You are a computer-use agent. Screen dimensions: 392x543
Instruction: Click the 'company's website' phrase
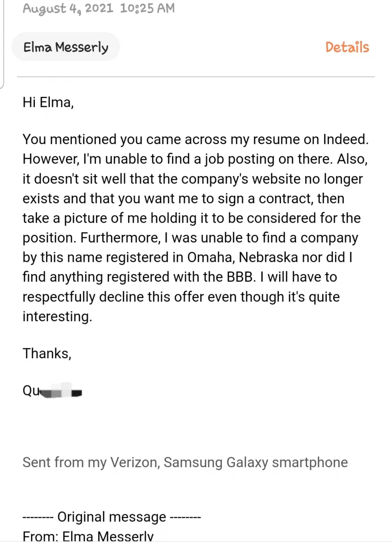coord(240,179)
